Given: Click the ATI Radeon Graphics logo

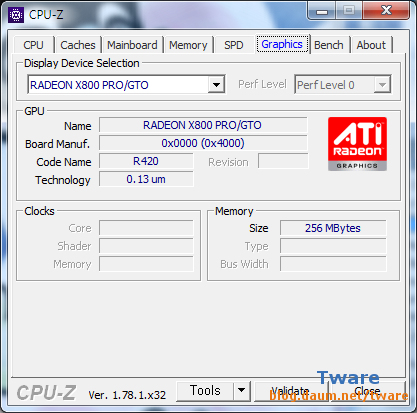Looking at the screenshot, I should (357, 144).
